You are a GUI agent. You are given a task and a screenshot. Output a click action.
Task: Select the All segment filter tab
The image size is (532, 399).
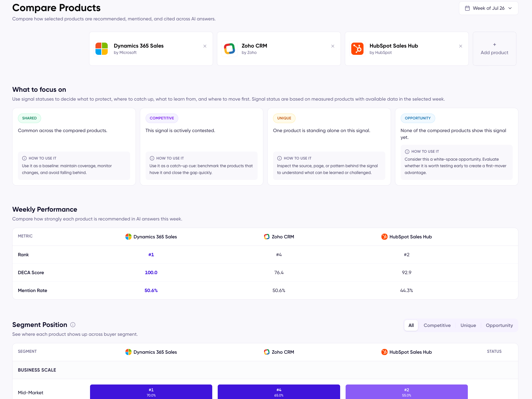[411, 325]
